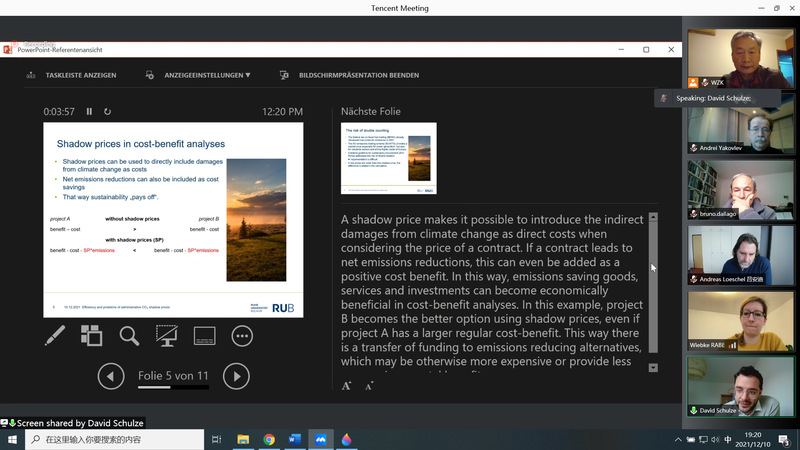Screen dimensions: 800x450
Task: Select the pen and laser pointer tool
Action: 55,336
